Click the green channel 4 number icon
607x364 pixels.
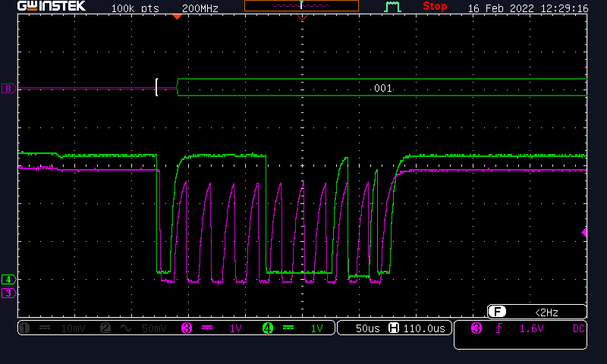pyautogui.click(x=268, y=328)
